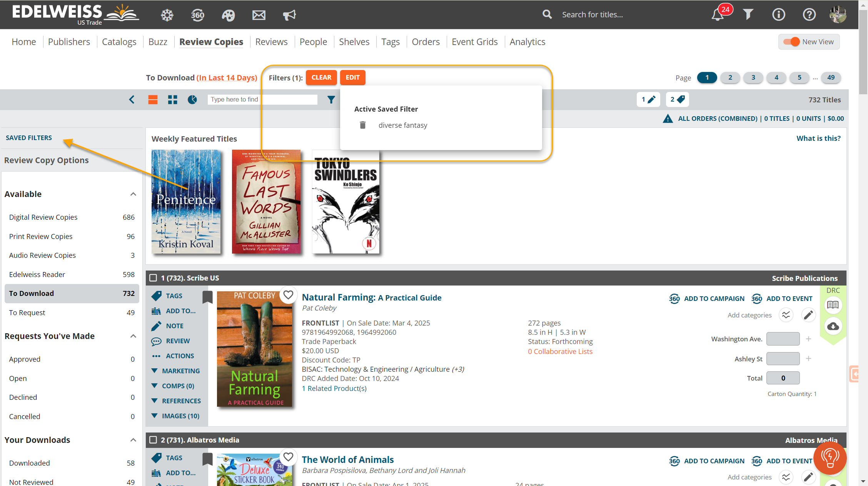Favorite The World of Animals heart
The height and width of the screenshot is (486, 868).
coord(288,457)
